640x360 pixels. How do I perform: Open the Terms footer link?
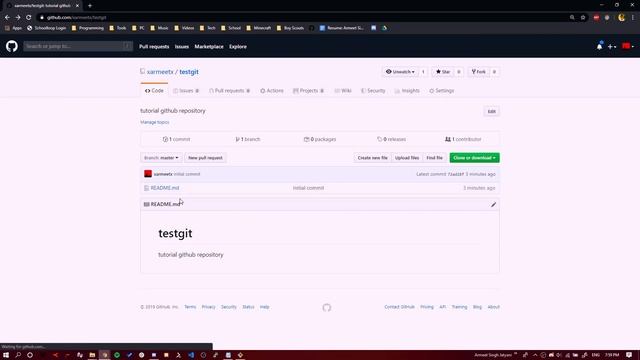click(x=190, y=307)
